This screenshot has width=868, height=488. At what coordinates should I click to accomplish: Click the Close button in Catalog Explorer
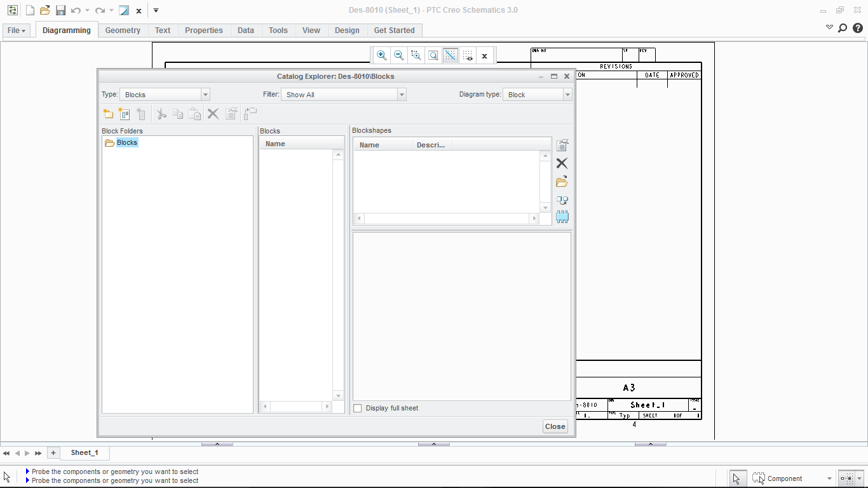click(x=555, y=426)
